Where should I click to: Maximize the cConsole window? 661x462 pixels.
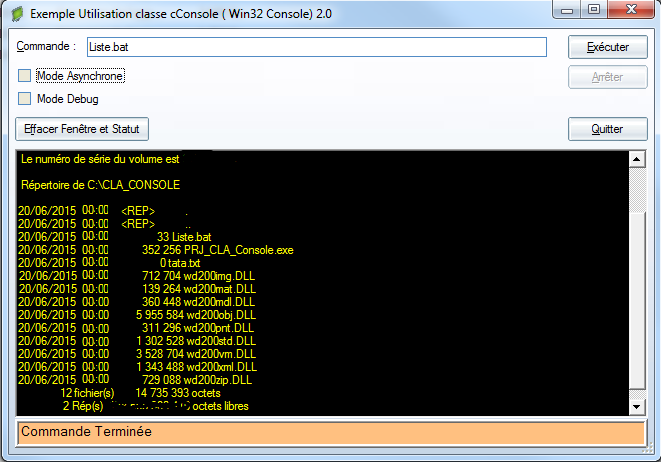594,9
